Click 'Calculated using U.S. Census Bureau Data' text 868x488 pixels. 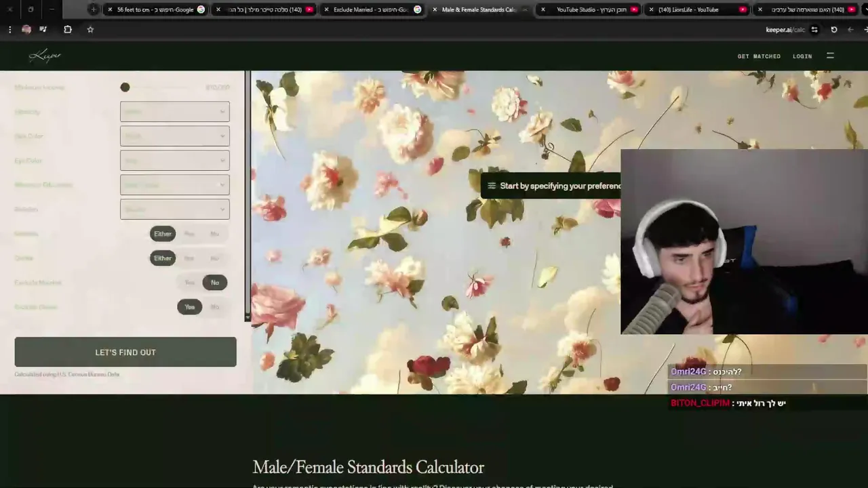67,374
